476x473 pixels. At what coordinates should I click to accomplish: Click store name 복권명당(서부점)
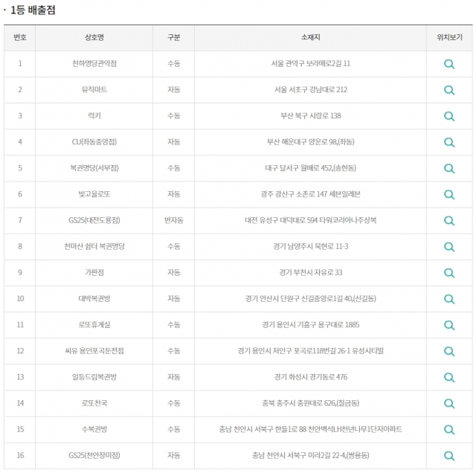[94, 168]
